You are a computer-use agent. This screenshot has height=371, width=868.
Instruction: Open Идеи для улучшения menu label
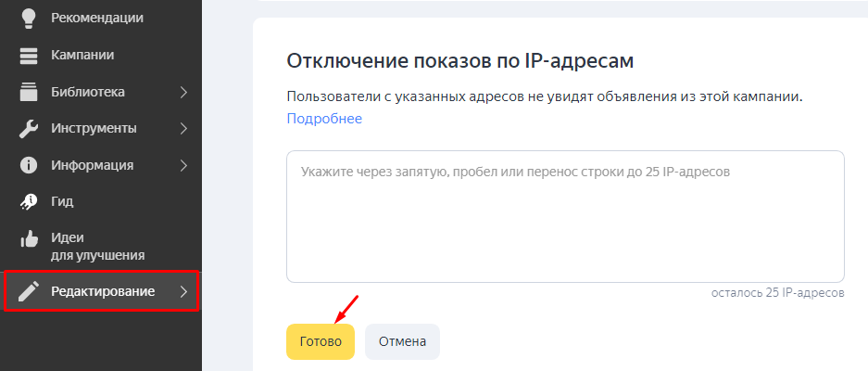[97, 247]
